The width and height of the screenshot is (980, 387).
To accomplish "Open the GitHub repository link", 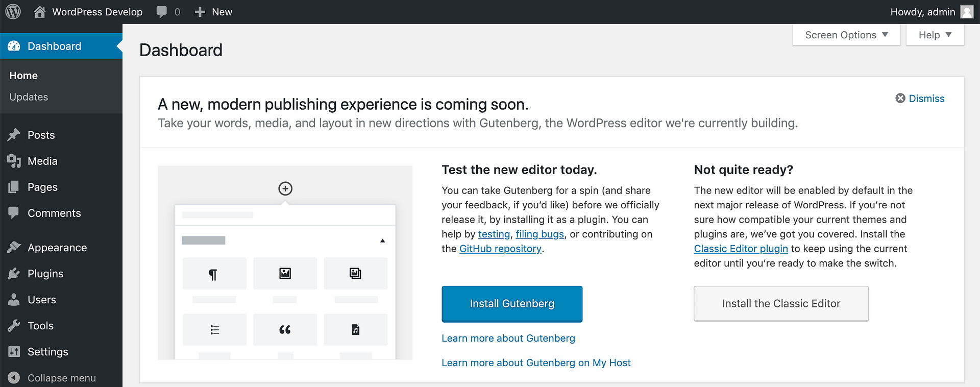I will click(500, 249).
